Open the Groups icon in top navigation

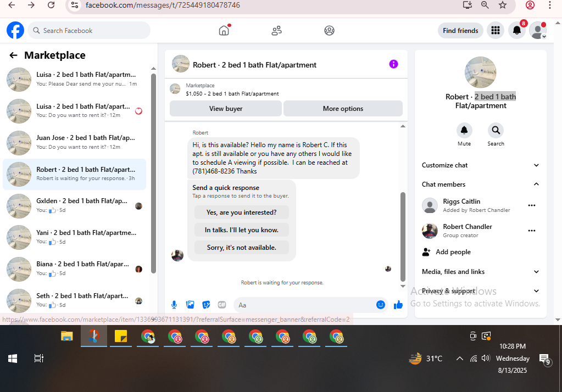tap(330, 30)
